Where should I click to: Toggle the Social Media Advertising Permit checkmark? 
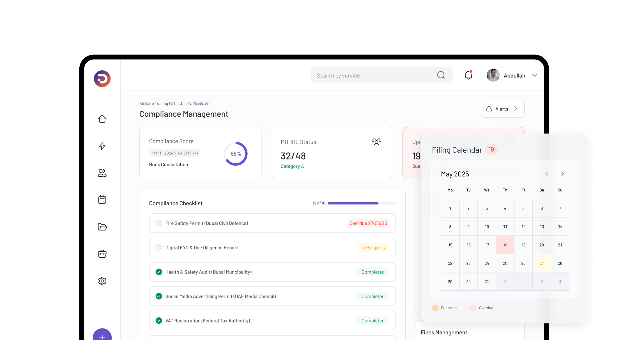click(159, 296)
